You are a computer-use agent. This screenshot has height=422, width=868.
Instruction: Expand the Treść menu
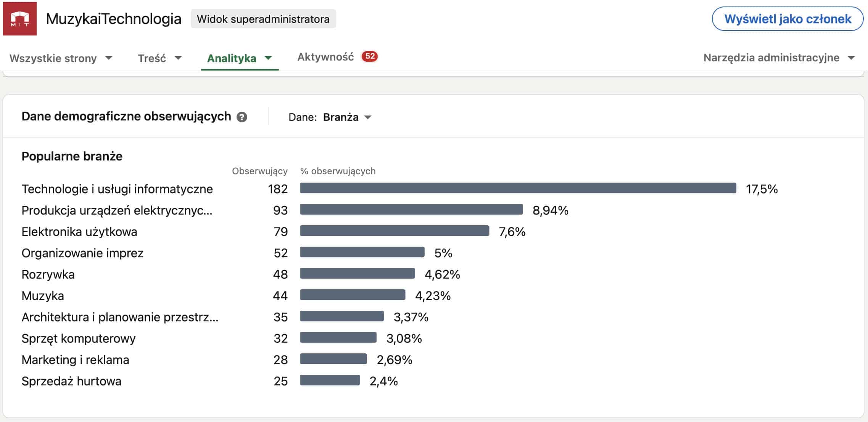(x=159, y=58)
